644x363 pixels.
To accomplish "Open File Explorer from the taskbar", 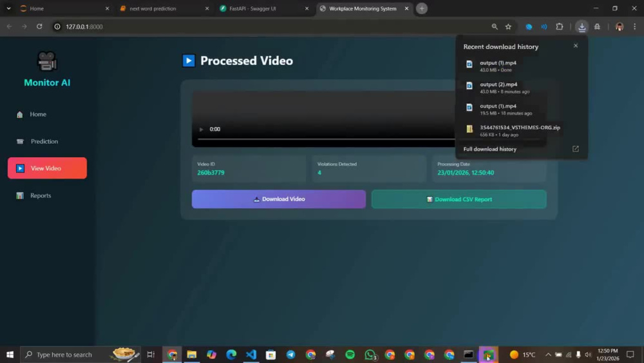I will pos(192,355).
